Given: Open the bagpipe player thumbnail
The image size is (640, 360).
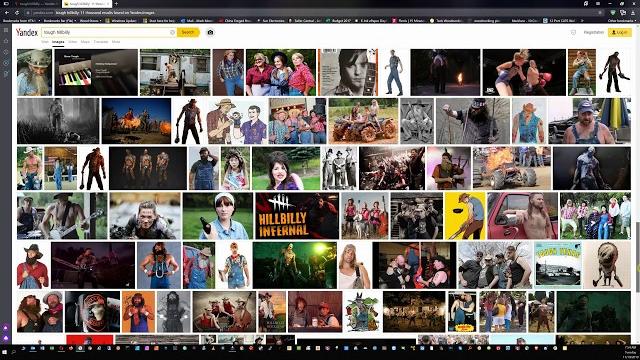Looking at the screenshot, I should coord(449,169).
